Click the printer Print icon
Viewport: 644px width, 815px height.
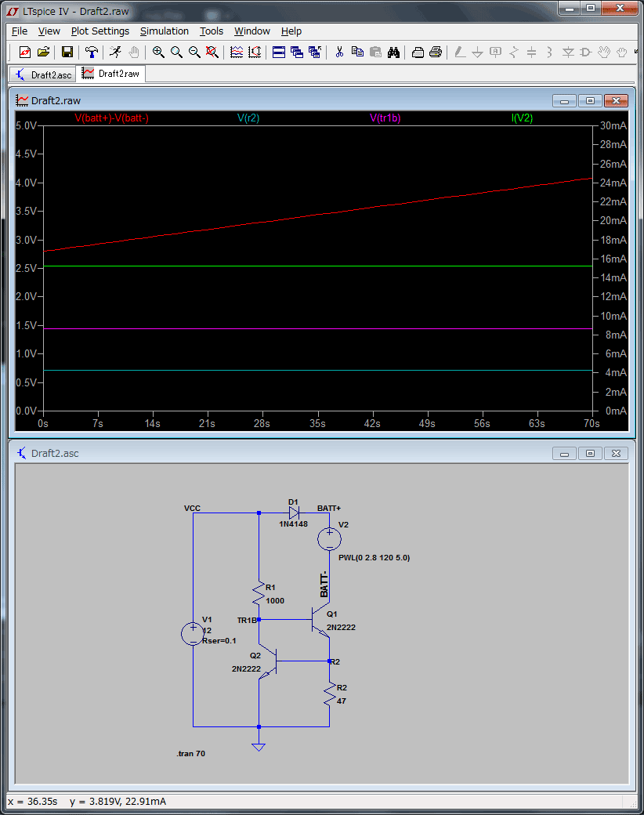tap(436, 52)
